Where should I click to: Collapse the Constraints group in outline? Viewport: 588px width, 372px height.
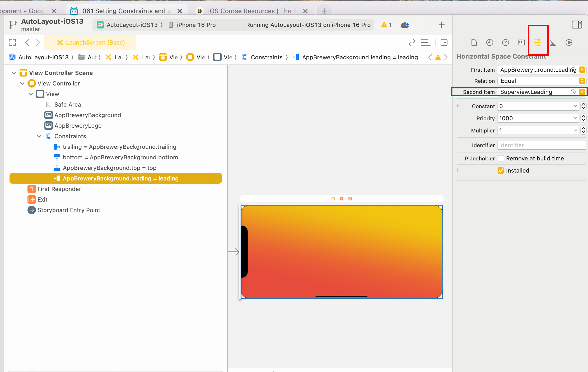39,136
